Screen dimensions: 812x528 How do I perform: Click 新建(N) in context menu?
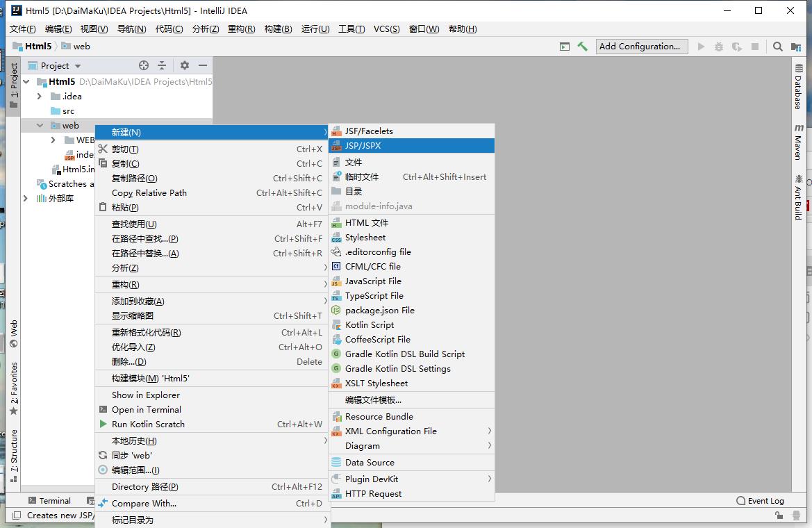point(213,132)
